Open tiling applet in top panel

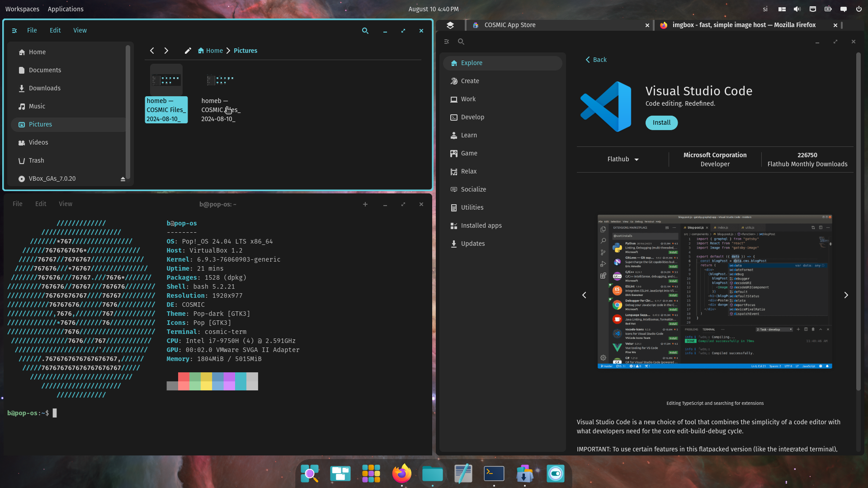(x=782, y=9)
